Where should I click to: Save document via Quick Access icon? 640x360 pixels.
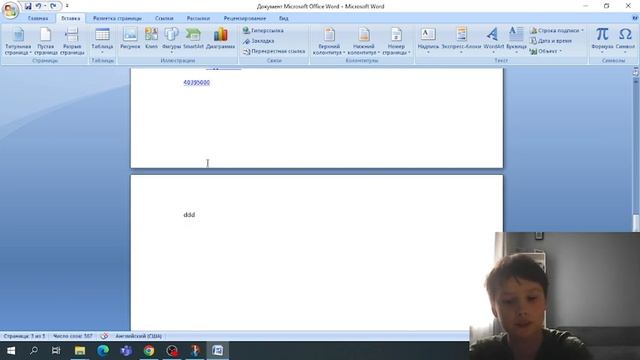coord(28,6)
